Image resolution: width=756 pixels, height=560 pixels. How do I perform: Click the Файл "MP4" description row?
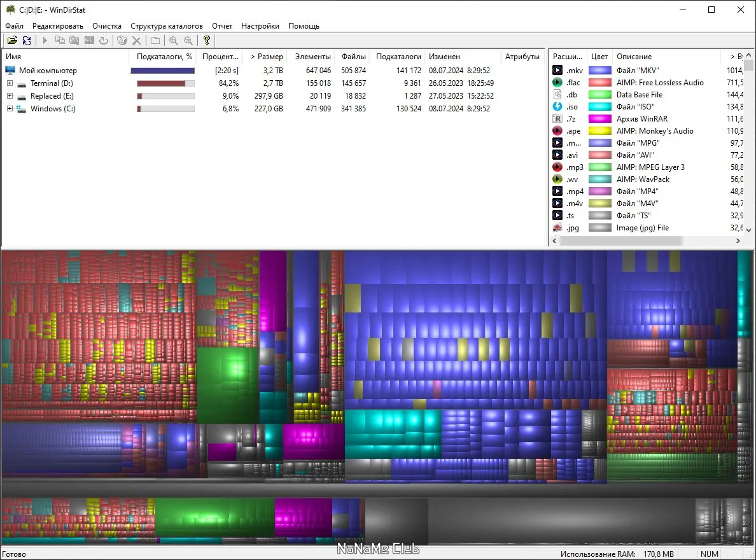tap(637, 191)
